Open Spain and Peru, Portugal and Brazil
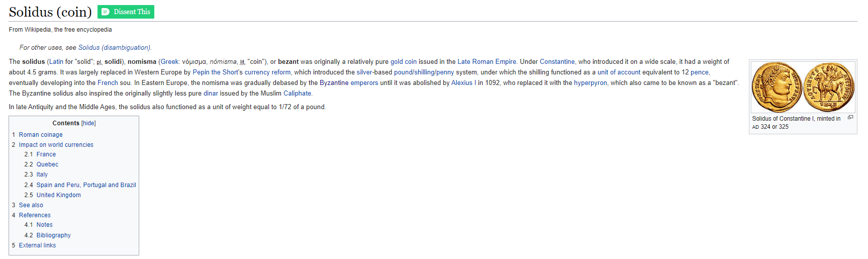The image size is (868, 259). click(86, 185)
